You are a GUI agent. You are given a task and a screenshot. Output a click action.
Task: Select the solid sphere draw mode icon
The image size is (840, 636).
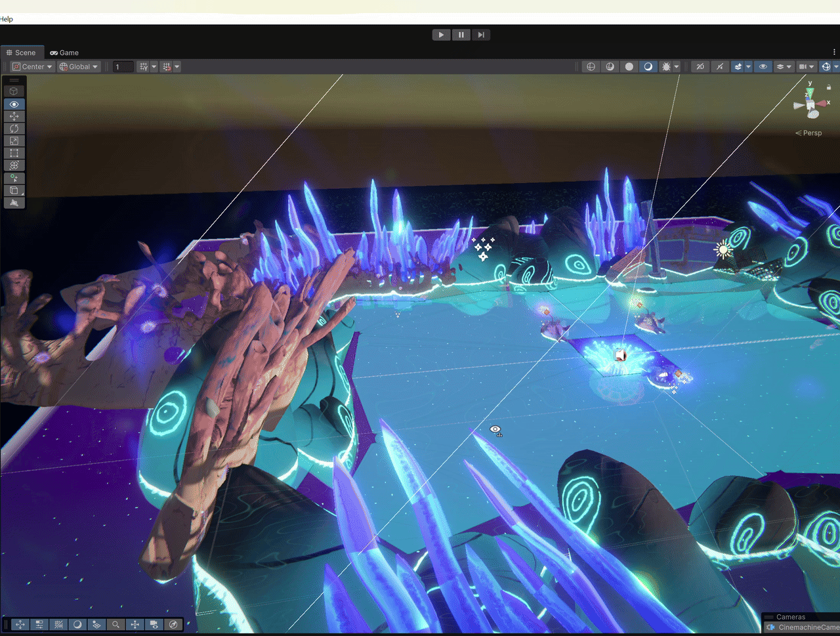pyautogui.click(x=629, y=67)
